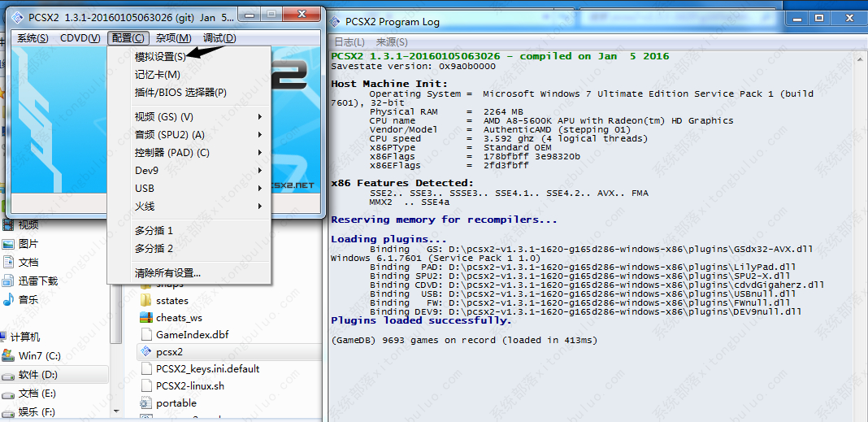Viewport: 868px width, 422px height.
Task: Open the 杂项(M) menu
Action: tap(173, 38)
